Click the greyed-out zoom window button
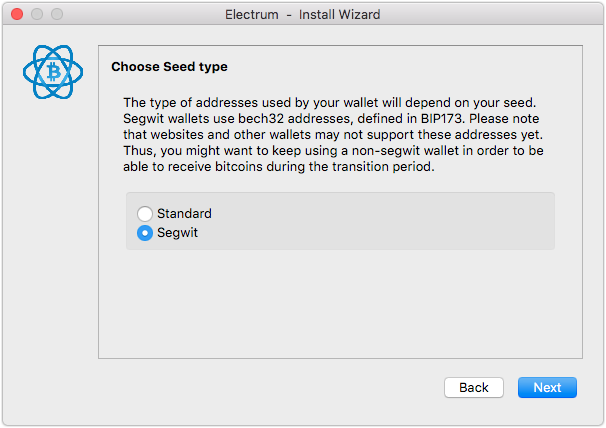This screenshot has height=428, width=606. pyautogui.click(x=57, y=14)
